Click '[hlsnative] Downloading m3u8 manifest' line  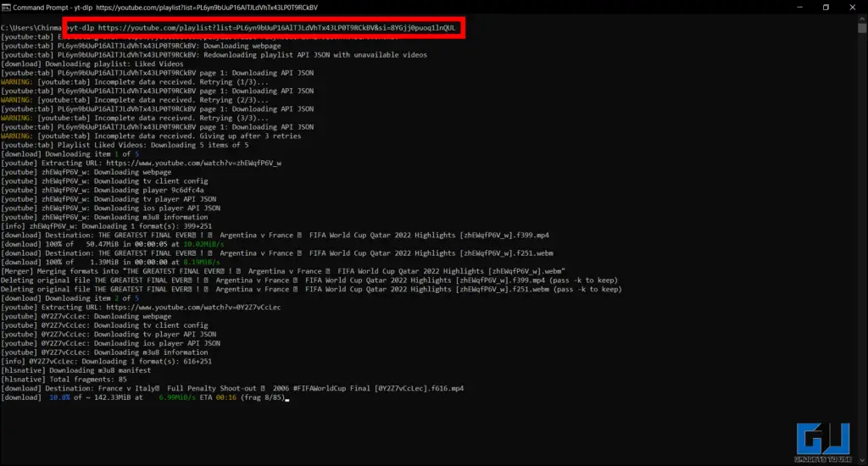coord(75,370)
